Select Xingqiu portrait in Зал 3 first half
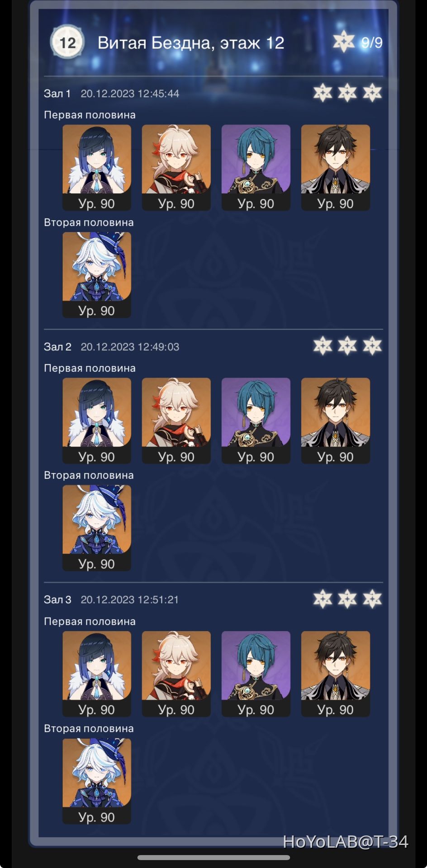This screenshot has height=868, width=427. pyautogui.click(x=256, y=674)
